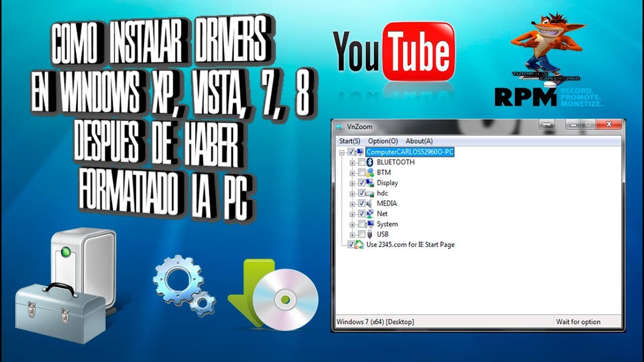Check the USB checkbox
Viewport: 644px width, 362px height.
[x=361, y=234]
